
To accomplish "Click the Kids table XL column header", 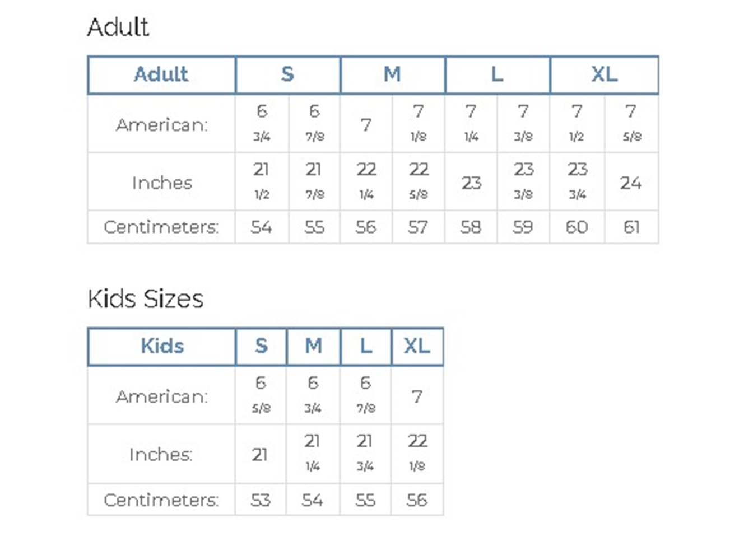I will [x=417, y=346].
